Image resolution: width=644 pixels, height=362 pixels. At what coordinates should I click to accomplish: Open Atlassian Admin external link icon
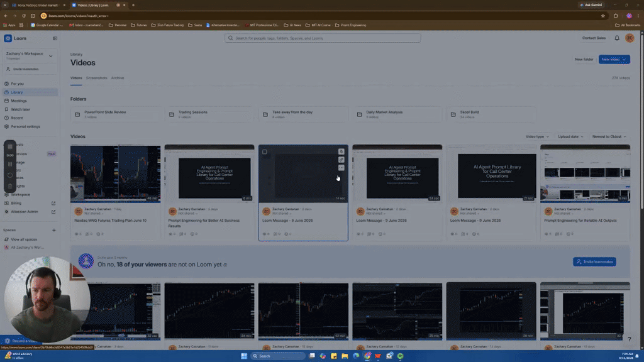click(x=53, y=212)
